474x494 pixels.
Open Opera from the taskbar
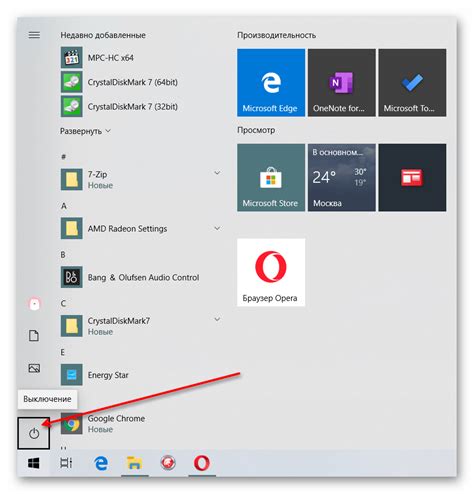coord(202,463)
